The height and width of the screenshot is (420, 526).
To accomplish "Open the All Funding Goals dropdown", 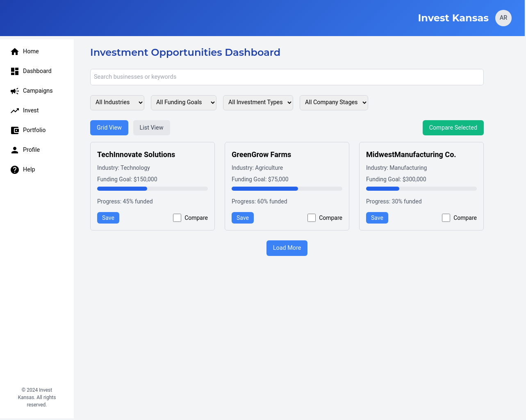I will (184, 103).
